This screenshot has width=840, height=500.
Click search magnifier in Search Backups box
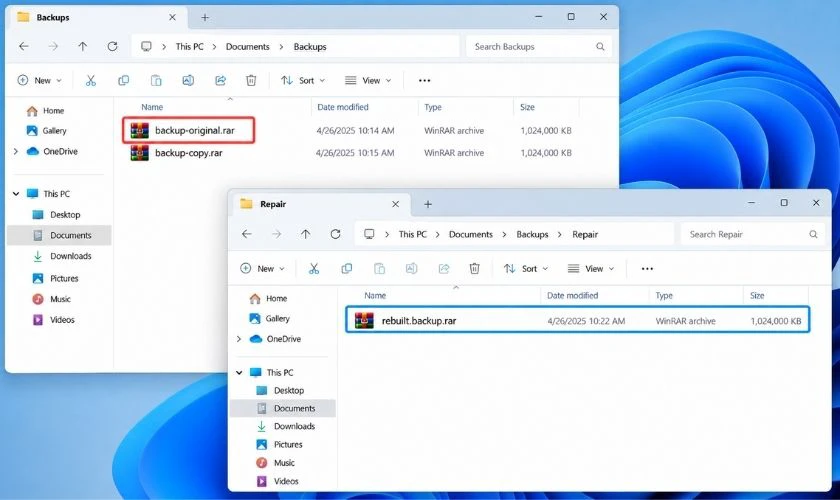point(600,47)
